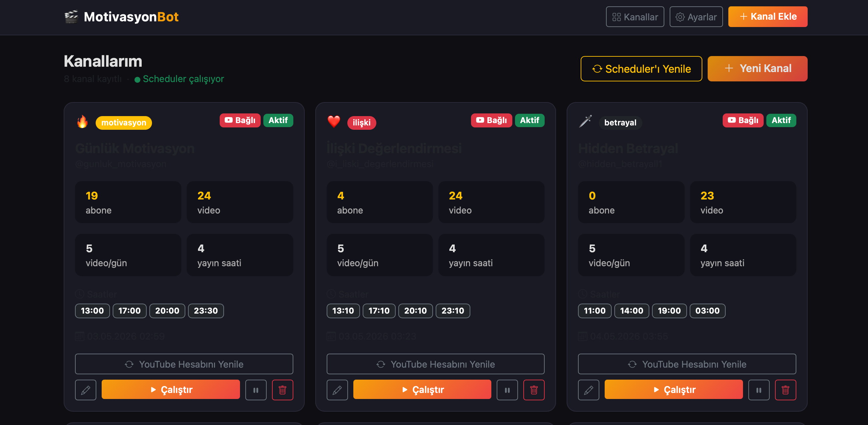Screen dimensions: 868x425
Task: Click the 13:00 time chip
Action: 92,311
